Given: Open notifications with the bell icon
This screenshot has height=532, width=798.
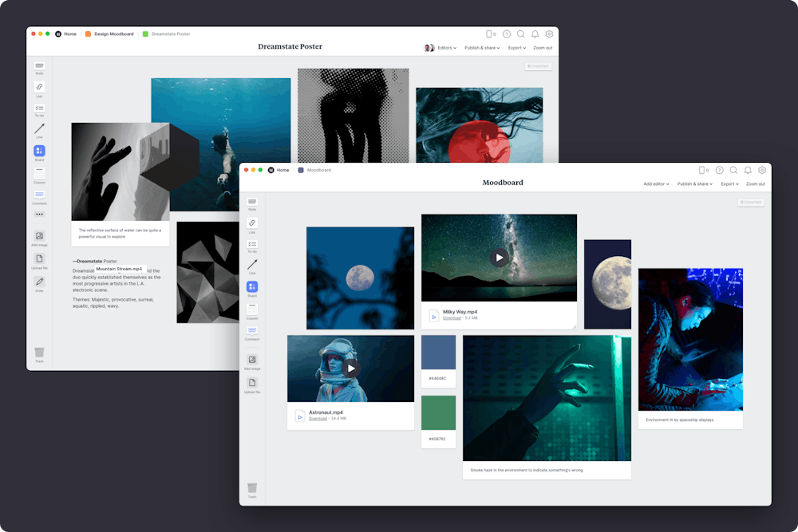Looking at the screenshot, I should pos(748,170).
